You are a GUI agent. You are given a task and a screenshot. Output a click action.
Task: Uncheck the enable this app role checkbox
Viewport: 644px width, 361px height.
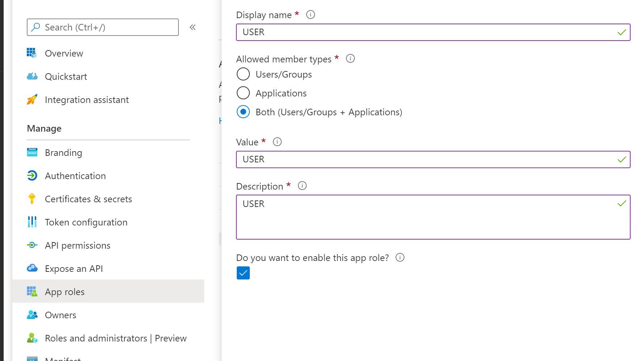[x=243, y=273]
